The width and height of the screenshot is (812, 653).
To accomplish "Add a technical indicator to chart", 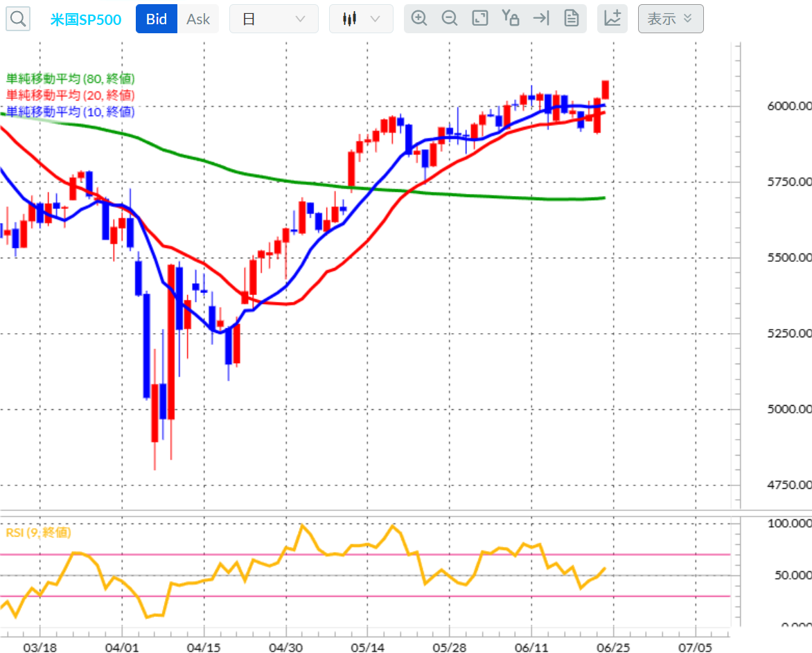I will point(612,19).
